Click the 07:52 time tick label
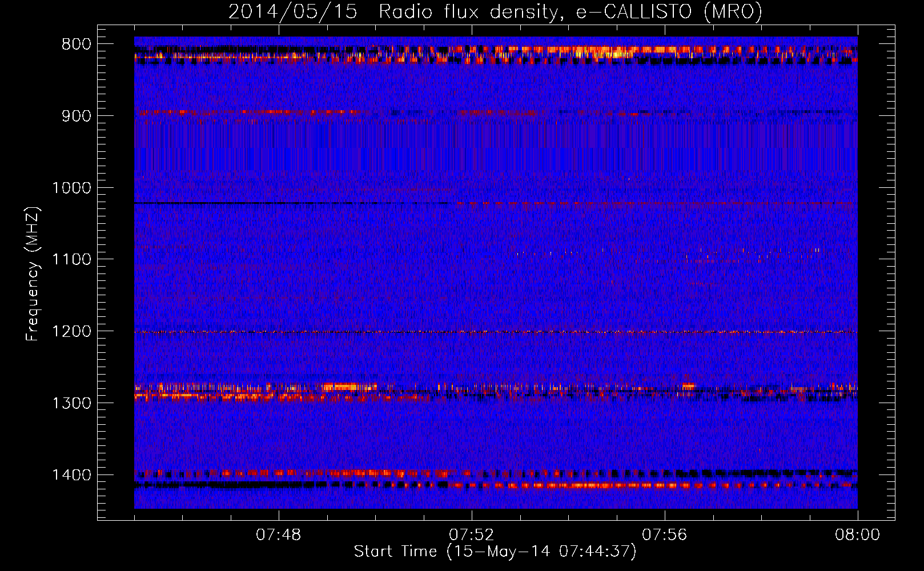Screen dimensions: 924x571 [472, 535]
